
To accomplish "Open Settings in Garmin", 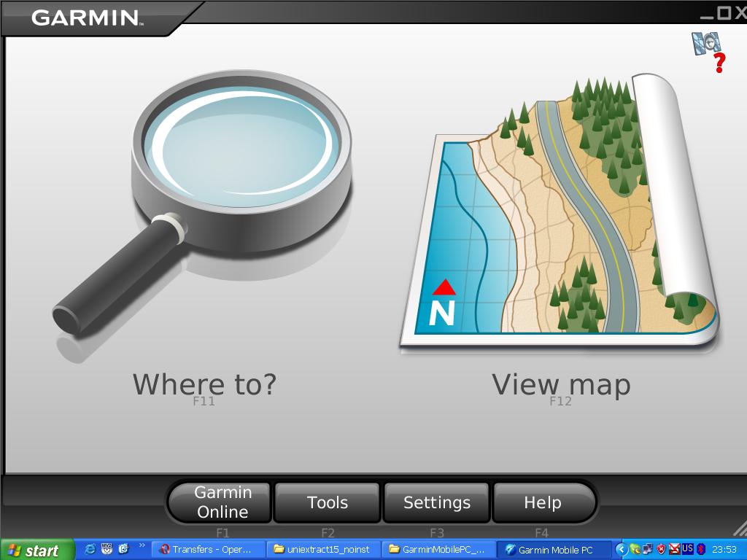I will [x=436, y=502].
